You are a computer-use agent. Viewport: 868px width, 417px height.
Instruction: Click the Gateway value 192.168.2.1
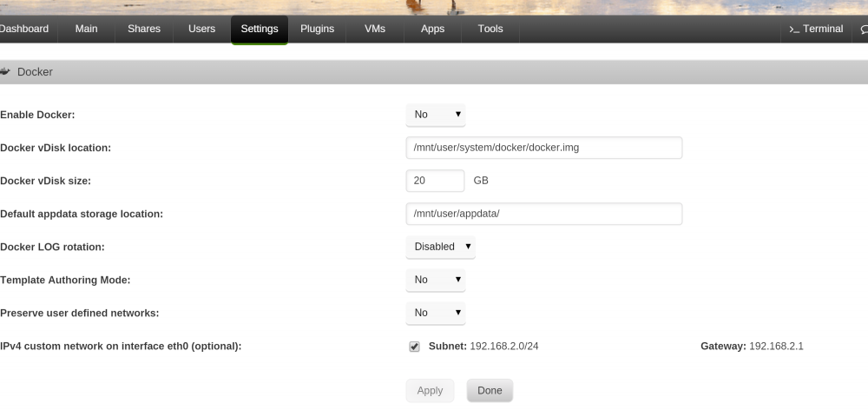tap(776, 346)
